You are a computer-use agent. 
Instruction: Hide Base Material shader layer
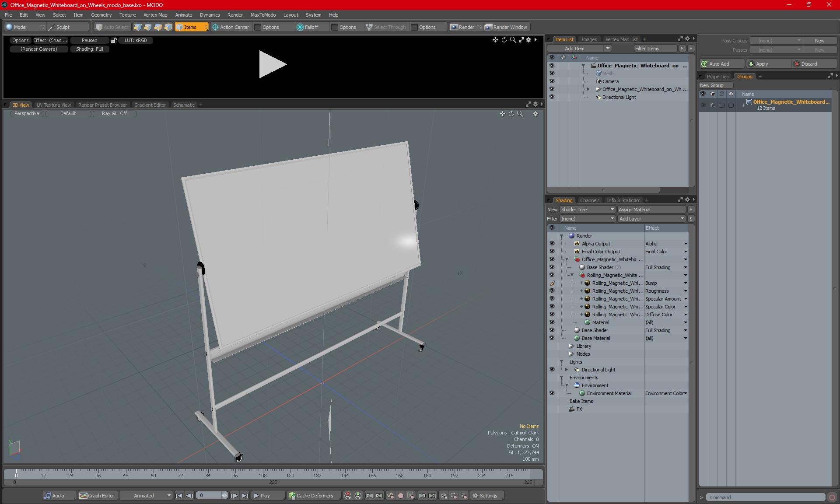(x=552, y=338)
